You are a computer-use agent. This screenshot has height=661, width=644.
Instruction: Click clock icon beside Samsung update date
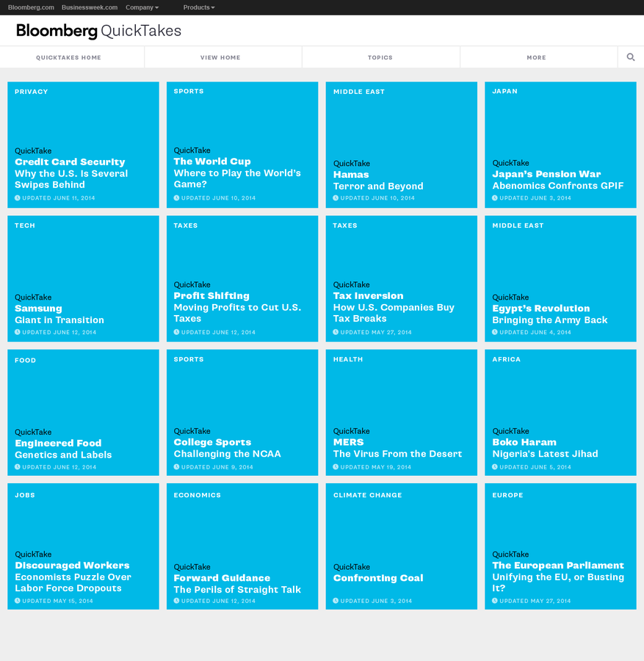[18, 332]
